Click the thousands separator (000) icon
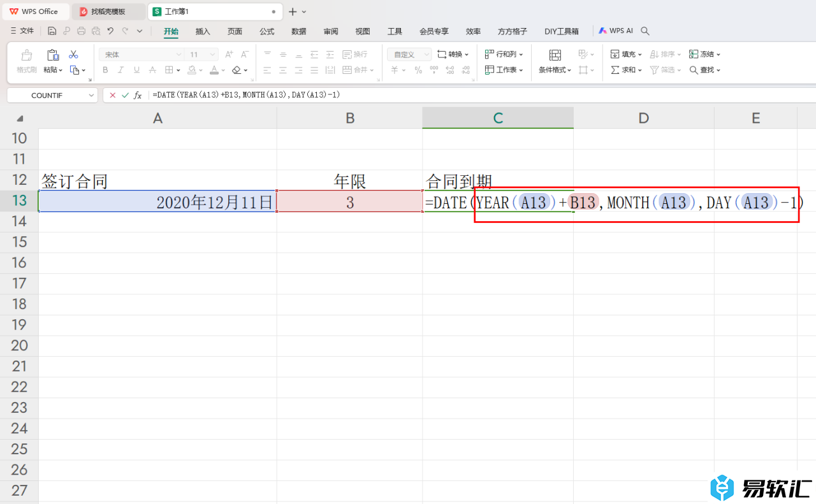Screen dimensions: 816x504 [434, 70]
